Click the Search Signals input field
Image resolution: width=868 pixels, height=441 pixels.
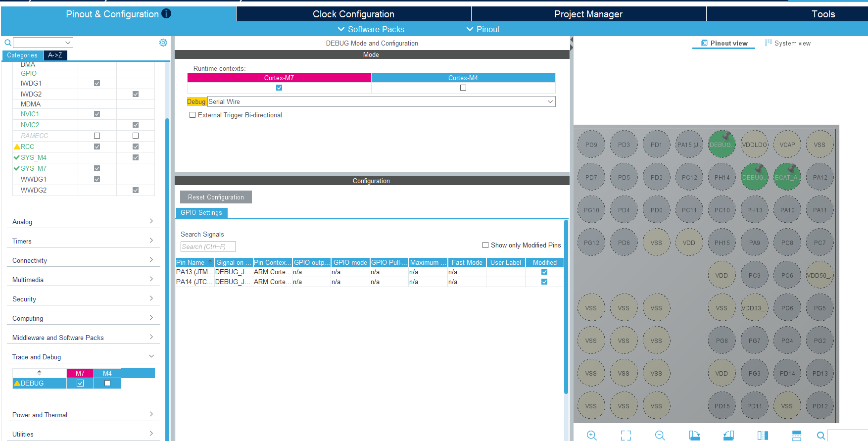(x=208, y=246)
